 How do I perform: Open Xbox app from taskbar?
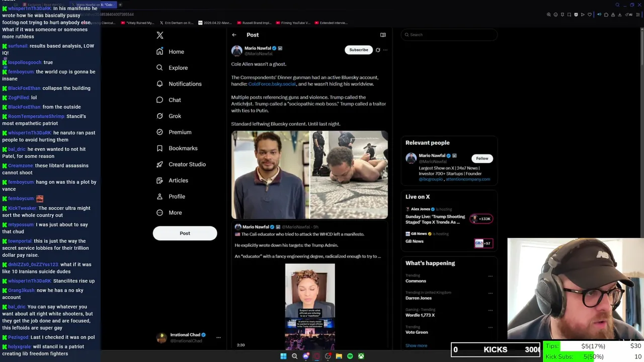pyautogui.click(x=361, y=356)
